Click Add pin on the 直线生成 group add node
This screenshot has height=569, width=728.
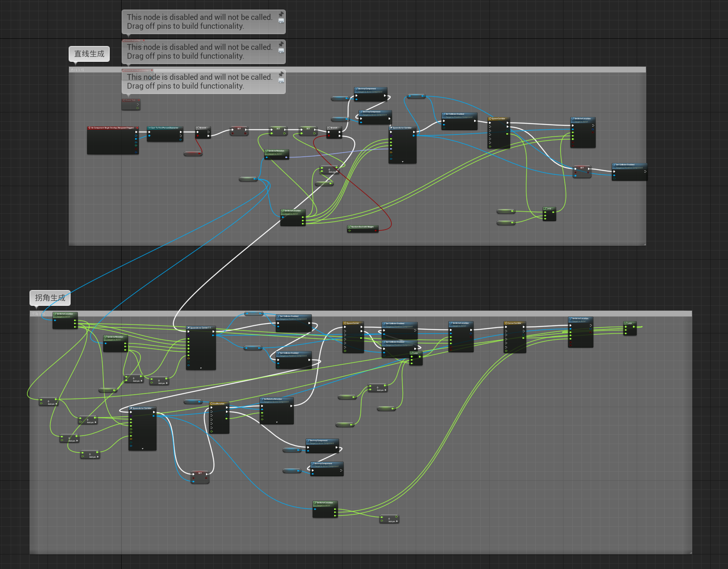[333, 172]
